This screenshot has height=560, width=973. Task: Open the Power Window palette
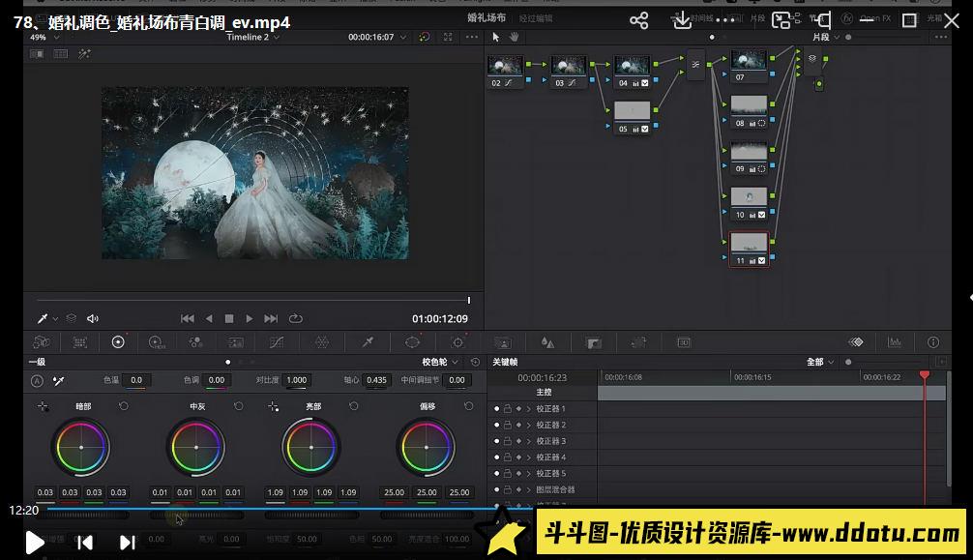(413, 342)
